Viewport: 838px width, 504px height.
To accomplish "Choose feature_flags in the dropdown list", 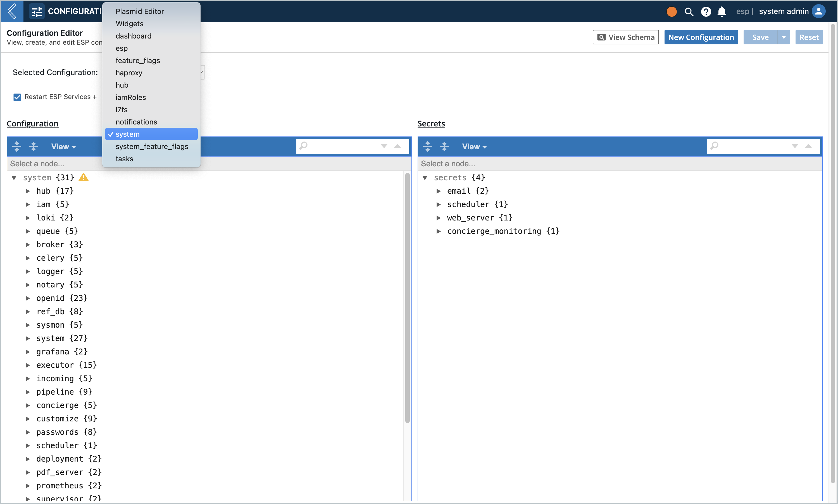I will click(x=151, y=61).
